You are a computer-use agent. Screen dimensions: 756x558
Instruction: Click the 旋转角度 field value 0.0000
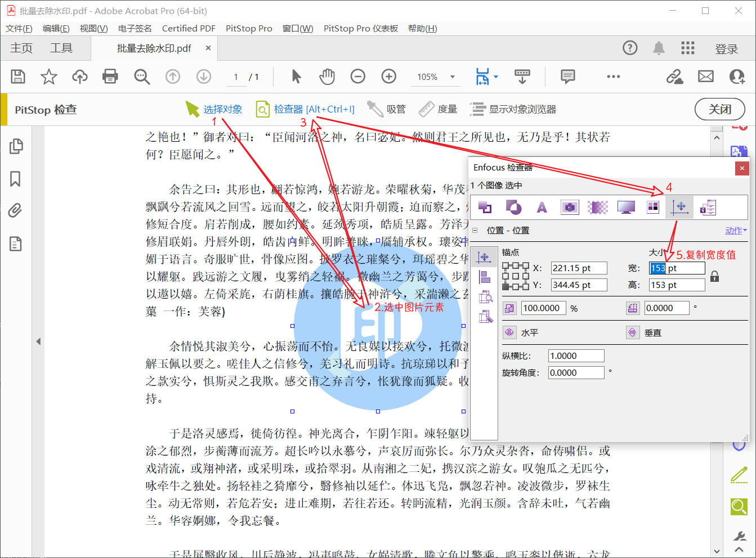pyautogui.click(x=576, y=373)
